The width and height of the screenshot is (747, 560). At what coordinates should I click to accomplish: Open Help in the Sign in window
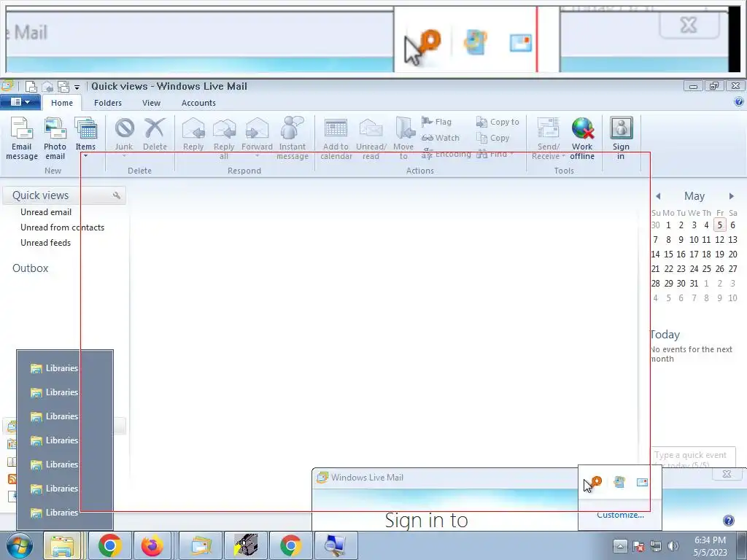pyautogui.click(x=729, y=521)
